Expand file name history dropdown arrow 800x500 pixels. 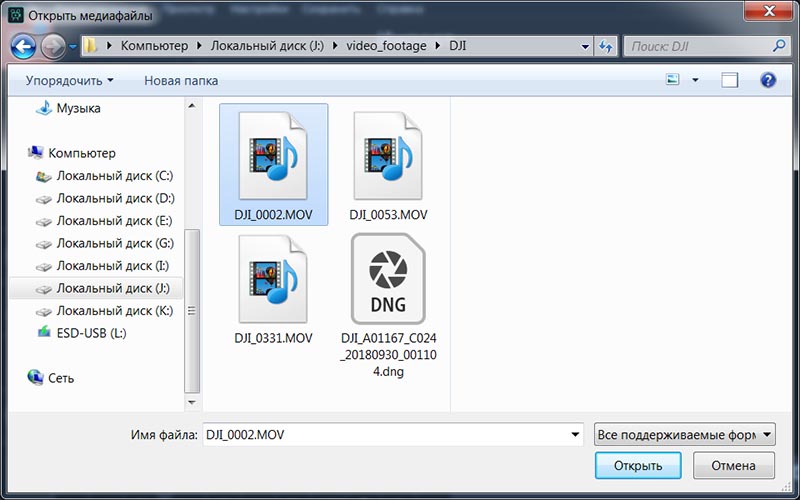coord(575,435)
